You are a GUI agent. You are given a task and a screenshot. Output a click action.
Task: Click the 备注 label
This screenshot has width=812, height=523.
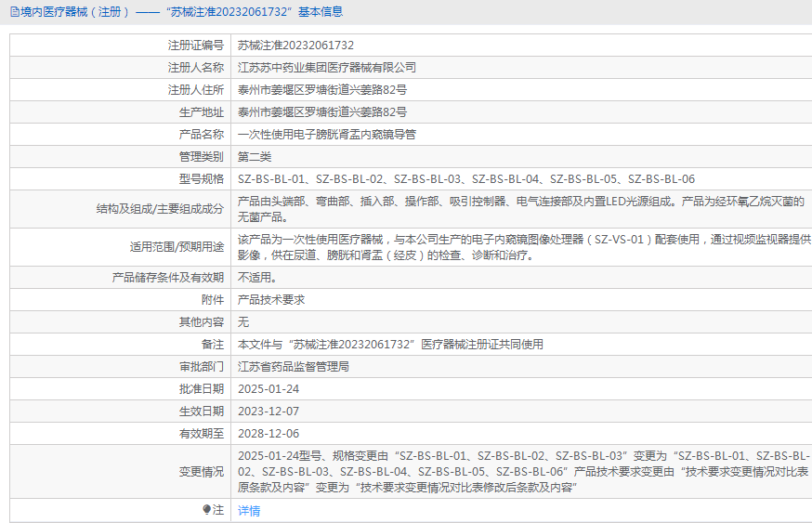click(x=213, y=345)
